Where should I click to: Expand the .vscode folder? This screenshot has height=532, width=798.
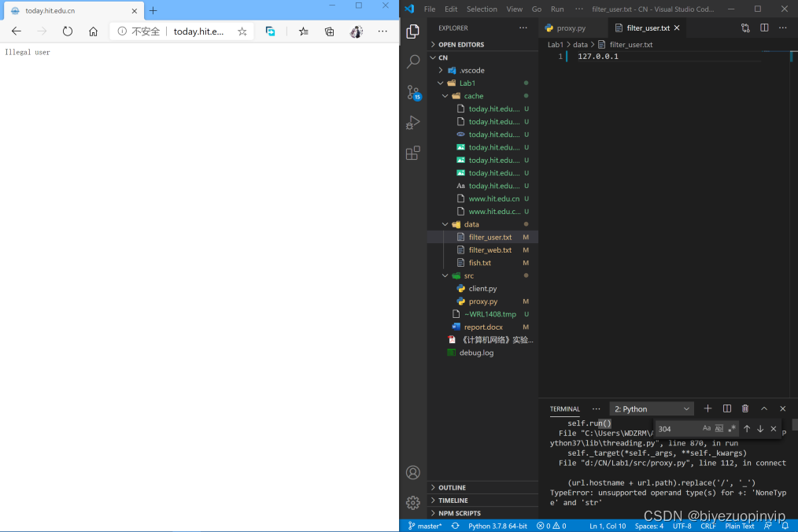(x=482, y=70)
